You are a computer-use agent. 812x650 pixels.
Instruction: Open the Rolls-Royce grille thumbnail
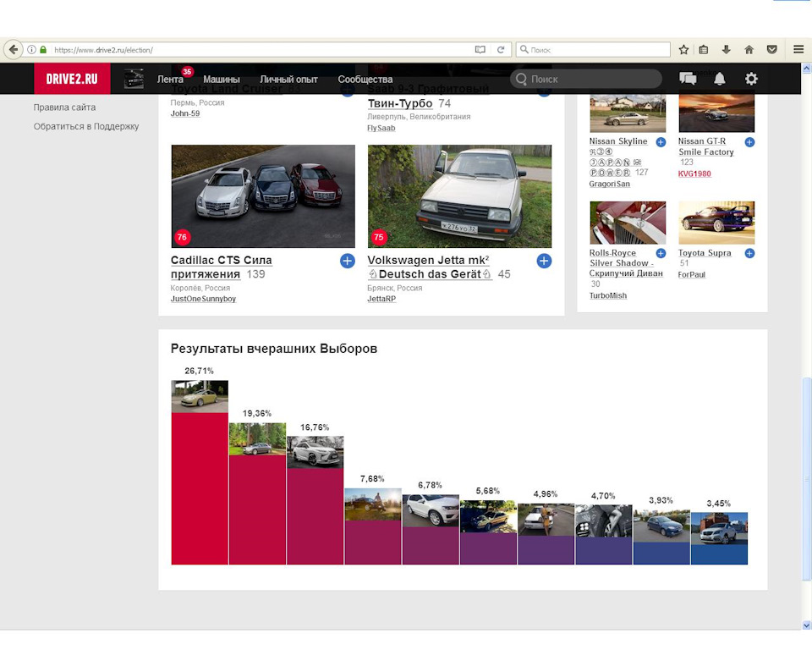click(628, 223)
